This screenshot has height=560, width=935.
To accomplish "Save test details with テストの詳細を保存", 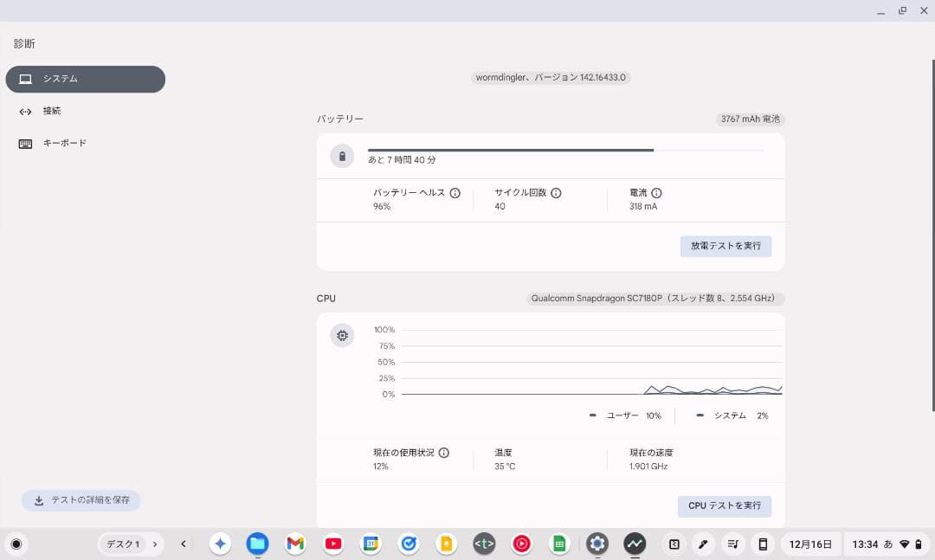I will pyautogui.click(x=81, y=500).
